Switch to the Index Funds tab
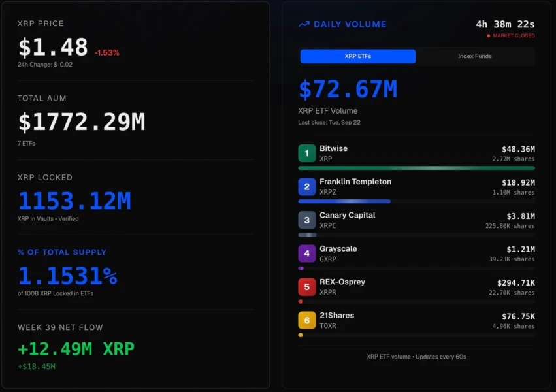Screen dimensions: 556x392 tap(475, 56)
